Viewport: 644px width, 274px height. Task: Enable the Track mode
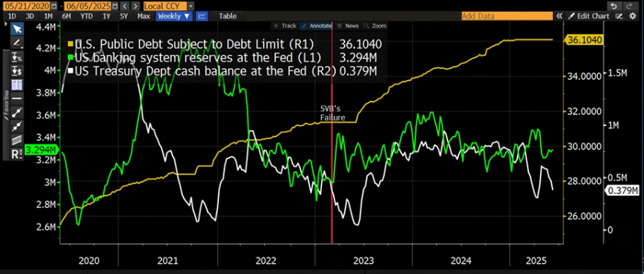285,26
